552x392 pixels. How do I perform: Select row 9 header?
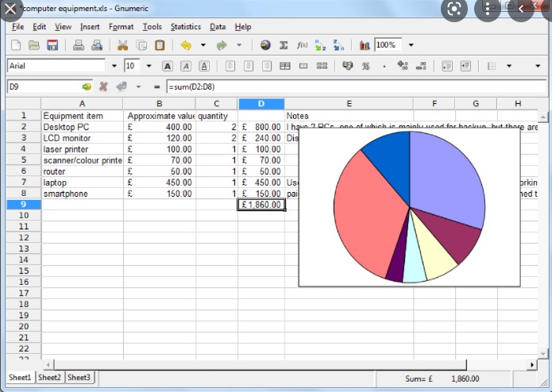(x=24, y=204)
